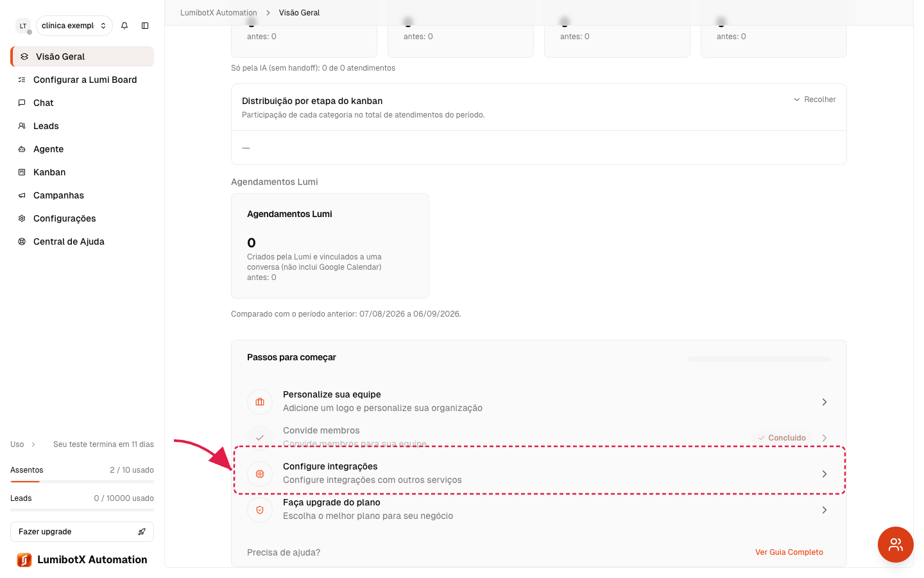The image size is (924, 578).
Task: Click the Agente robot icon
Action: 22,149
